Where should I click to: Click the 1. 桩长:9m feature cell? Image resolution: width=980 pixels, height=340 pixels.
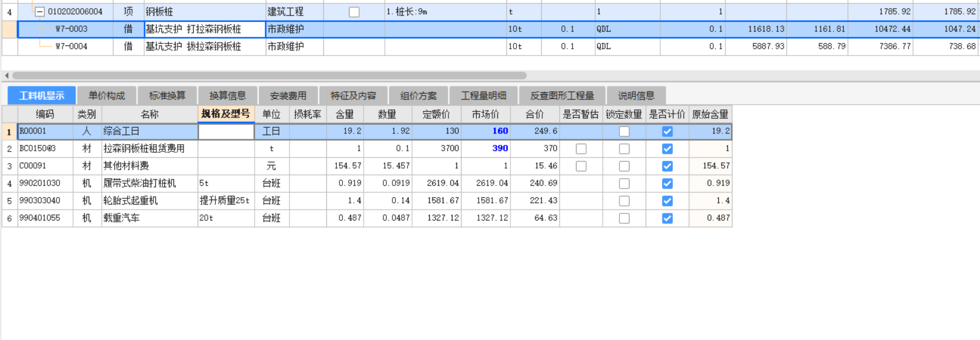tap(445, 12)
